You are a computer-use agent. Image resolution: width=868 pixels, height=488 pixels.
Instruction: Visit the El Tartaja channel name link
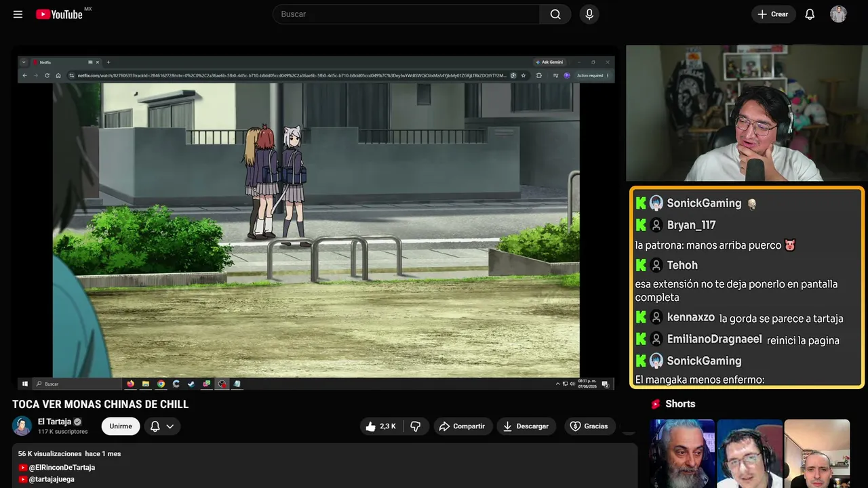[x=54, y=422]
